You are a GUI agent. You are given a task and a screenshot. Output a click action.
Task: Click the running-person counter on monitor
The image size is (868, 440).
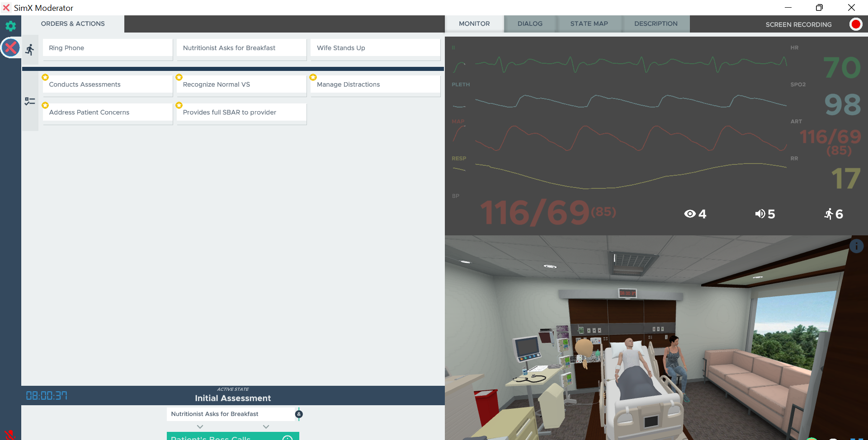pos(829,214)
